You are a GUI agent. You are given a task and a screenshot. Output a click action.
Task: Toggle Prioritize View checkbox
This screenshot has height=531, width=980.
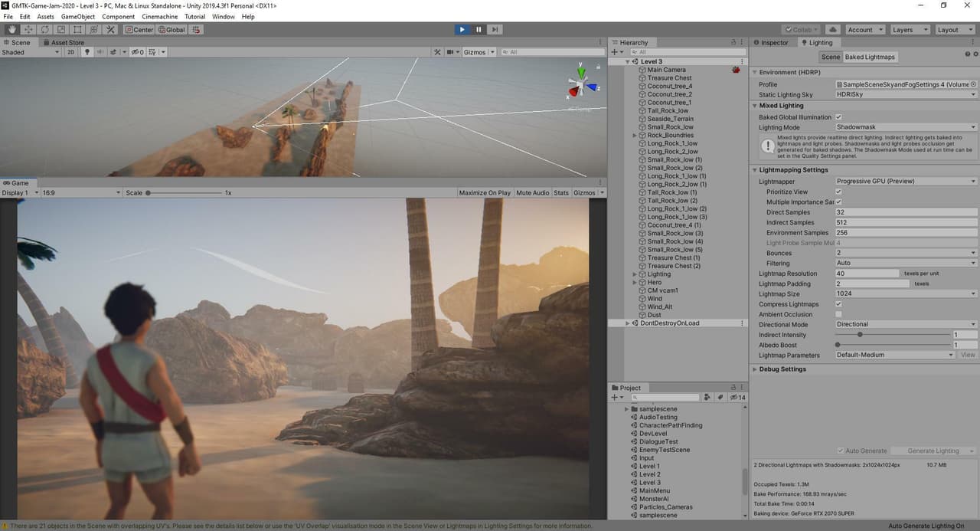(x=838, y=192)
